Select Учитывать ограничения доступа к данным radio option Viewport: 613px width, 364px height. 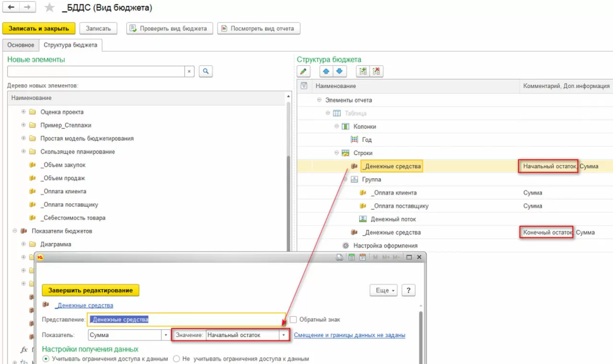46,358
